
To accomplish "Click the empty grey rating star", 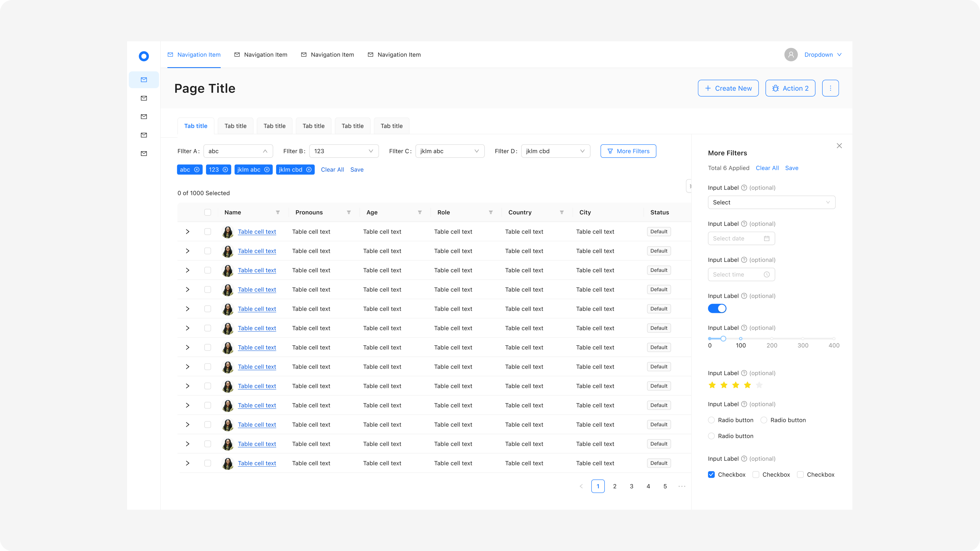I will (759, 385).
